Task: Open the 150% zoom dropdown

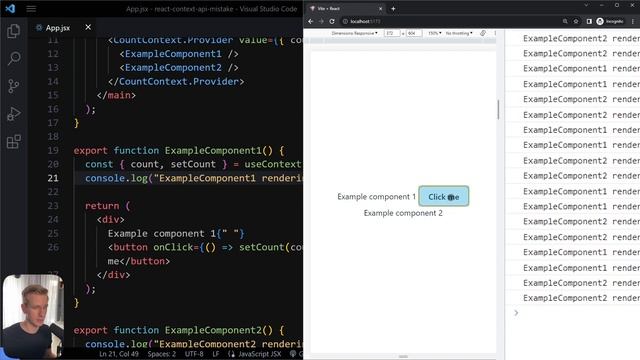Action: pyautogui.click(x=434, y=33)
